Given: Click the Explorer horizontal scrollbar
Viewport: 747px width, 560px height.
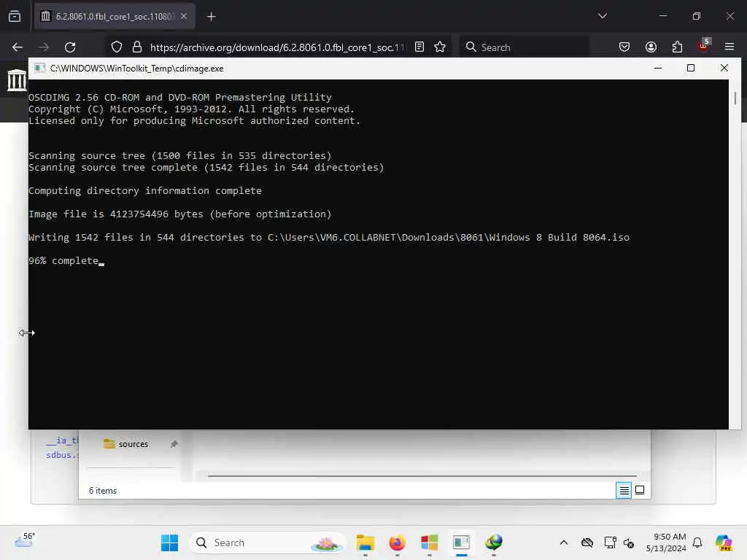Looking at the screenshot, I should coord(422,475).
